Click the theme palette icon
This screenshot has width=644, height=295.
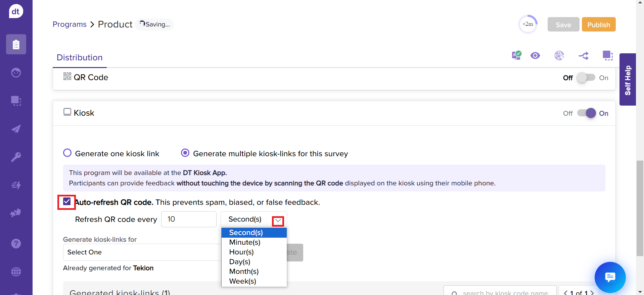tap(559, 56)
